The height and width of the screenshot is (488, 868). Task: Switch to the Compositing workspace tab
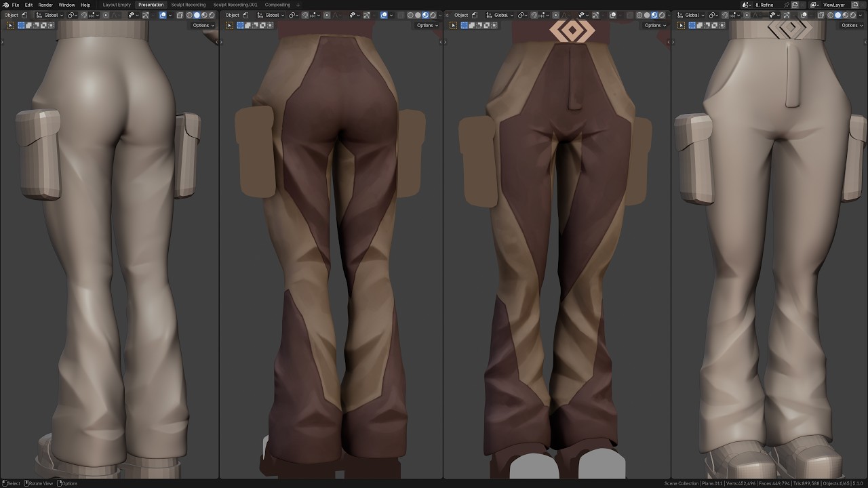[277, 5]
